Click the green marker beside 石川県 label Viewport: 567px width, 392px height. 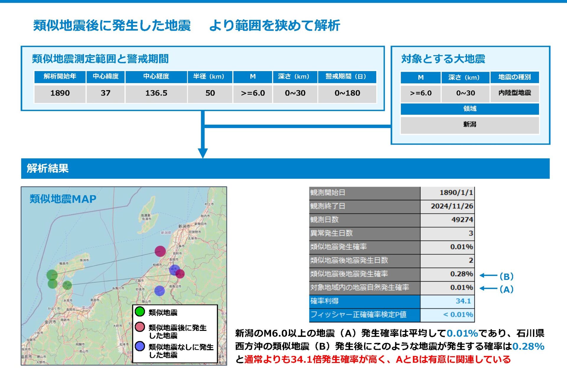click(67, 285)
